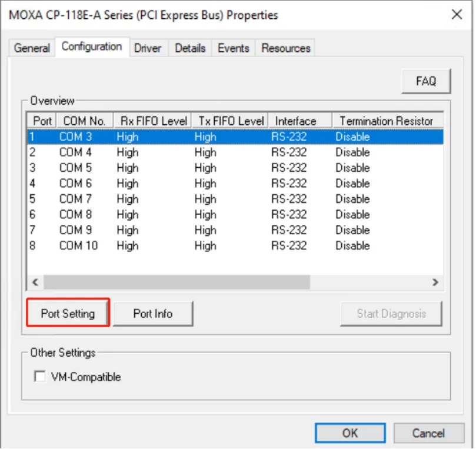The width and height of the screenshot is (476, 449).
Task: Open the General tab
Action: coord(32,48)
